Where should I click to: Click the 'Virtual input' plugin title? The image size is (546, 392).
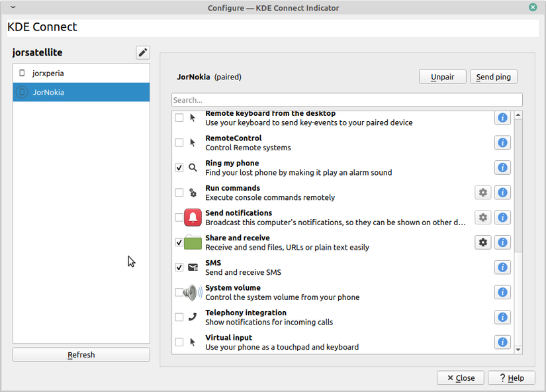(x=229, y=338)
